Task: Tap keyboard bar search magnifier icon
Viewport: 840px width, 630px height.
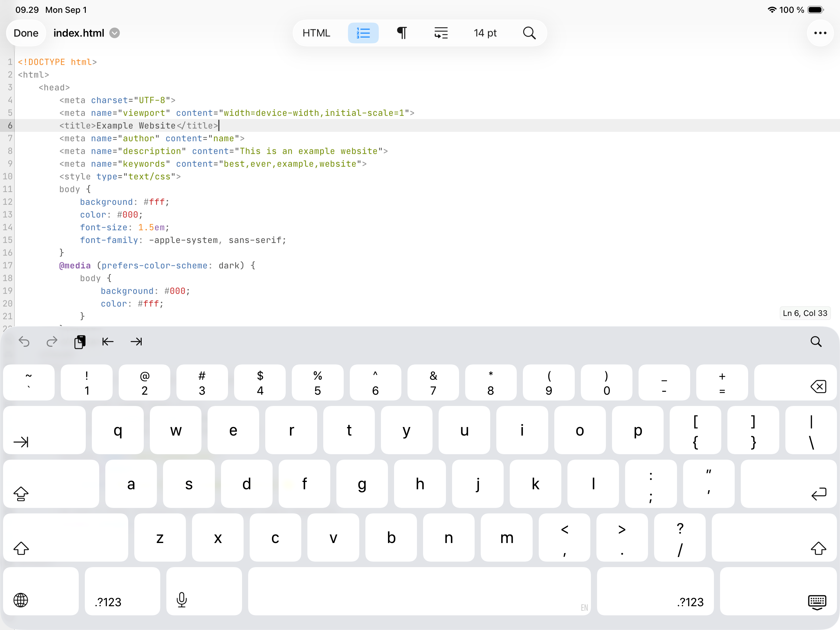Action: click(x=816, y=342)
